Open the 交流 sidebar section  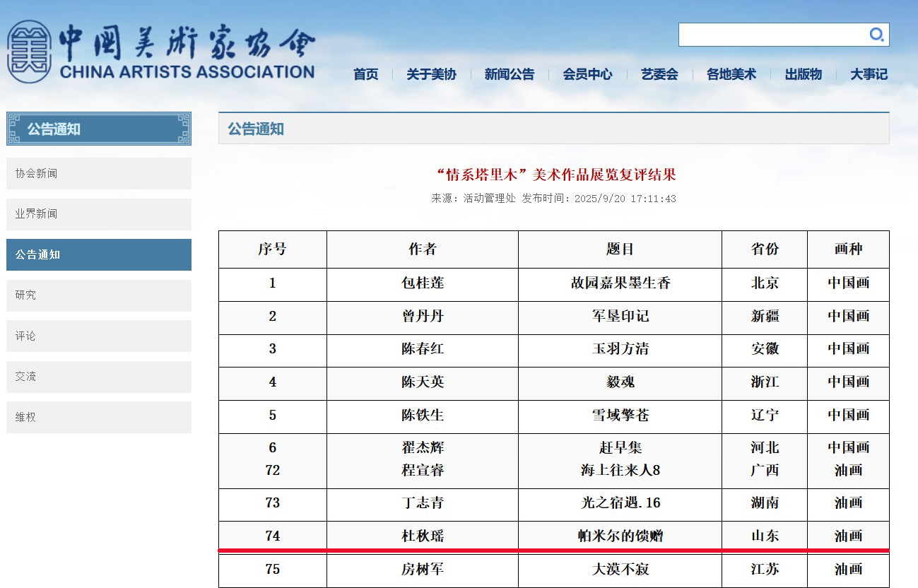point(99,377)
